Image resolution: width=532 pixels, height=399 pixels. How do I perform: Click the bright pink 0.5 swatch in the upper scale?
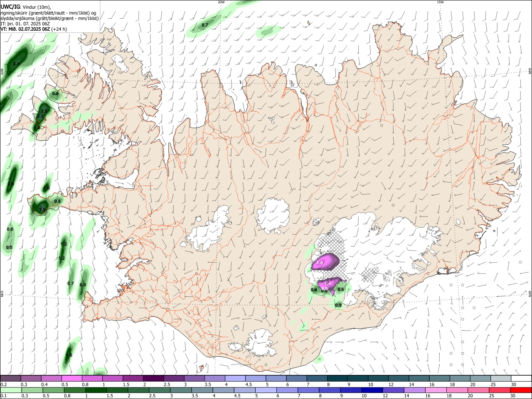(x=71, y=378)
